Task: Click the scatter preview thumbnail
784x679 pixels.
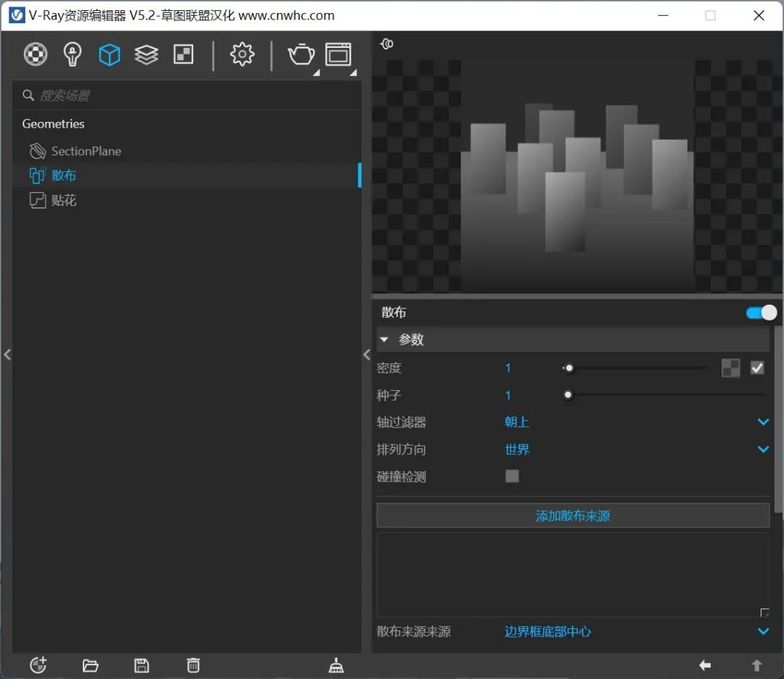Action: pyautogui.click(x=577, y=176)
